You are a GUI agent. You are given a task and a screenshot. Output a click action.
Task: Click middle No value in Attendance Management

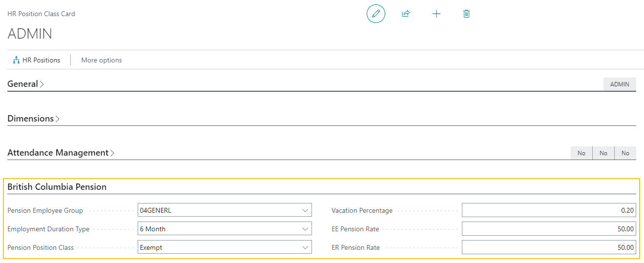point(603,153)
